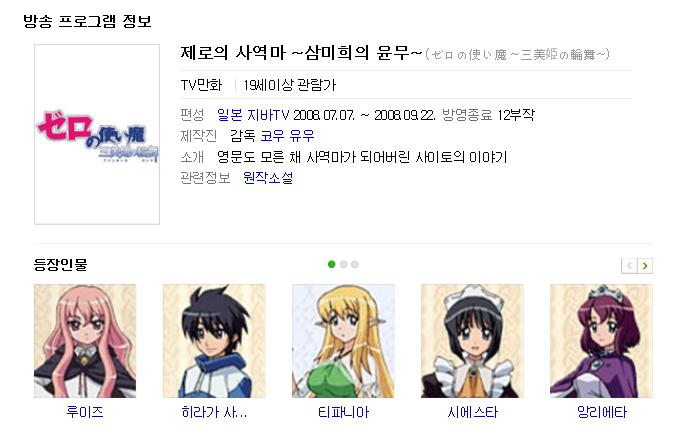690x428 pixels.
Task: Click the Zero no Tsukaima poster image
Action: click(x=97, y=134)
